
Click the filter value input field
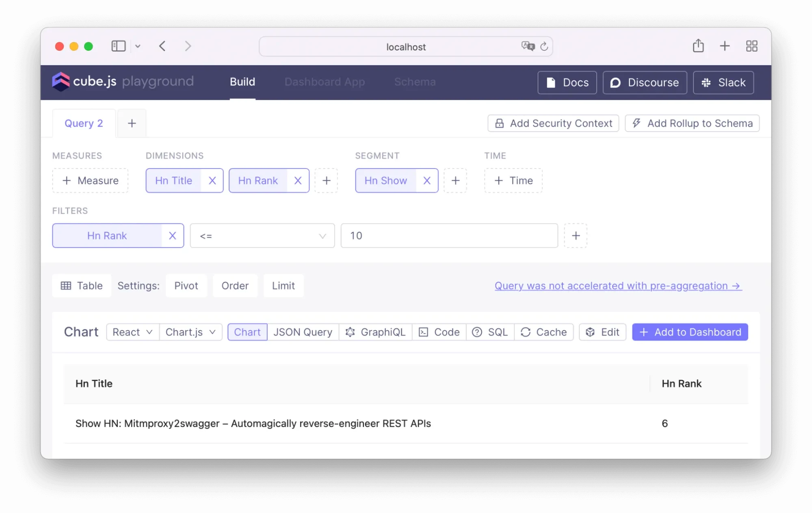(x=449, y=236)
